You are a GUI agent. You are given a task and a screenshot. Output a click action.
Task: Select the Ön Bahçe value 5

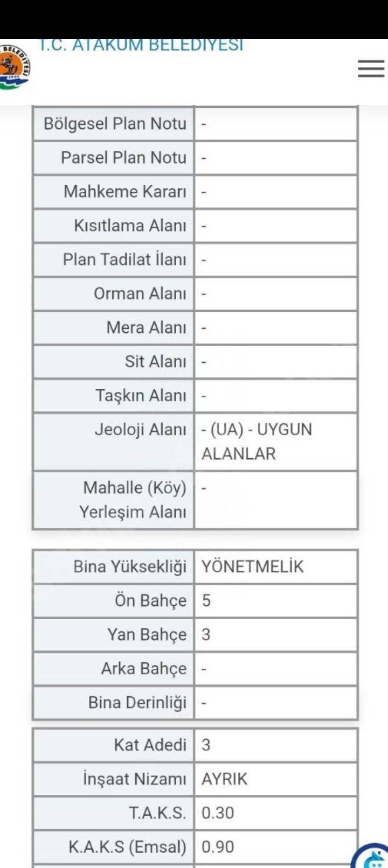[x=206, y=600]
